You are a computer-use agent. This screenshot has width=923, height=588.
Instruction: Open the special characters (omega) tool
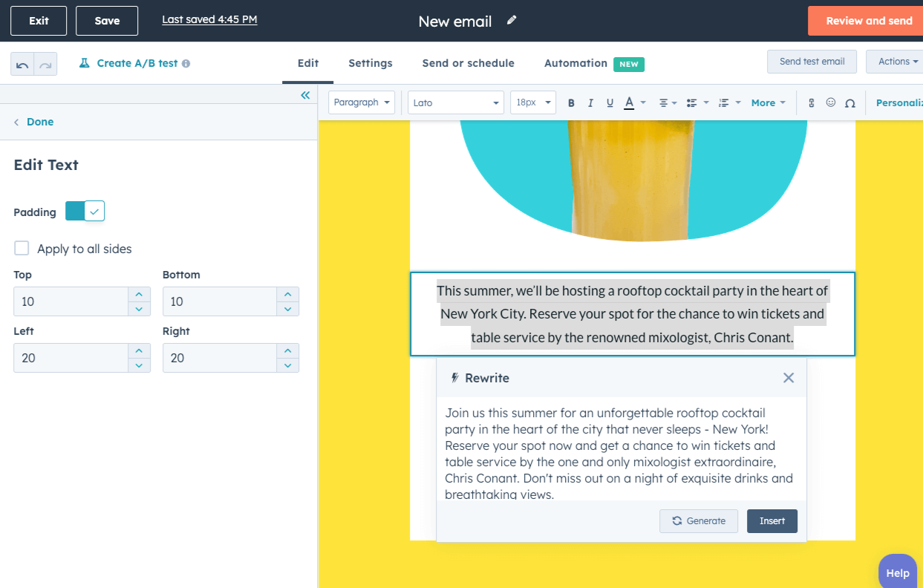click(850, 103)
